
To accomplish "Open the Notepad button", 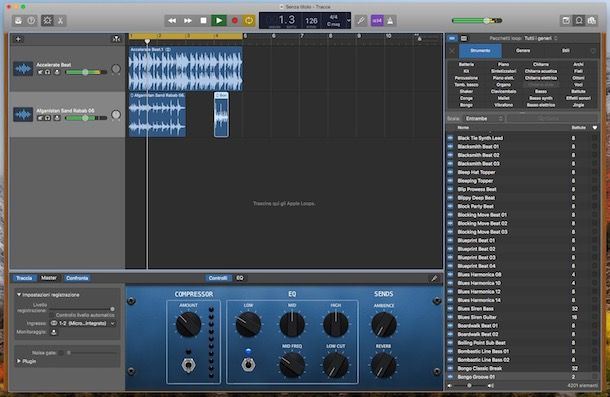I will coord(566,20).
